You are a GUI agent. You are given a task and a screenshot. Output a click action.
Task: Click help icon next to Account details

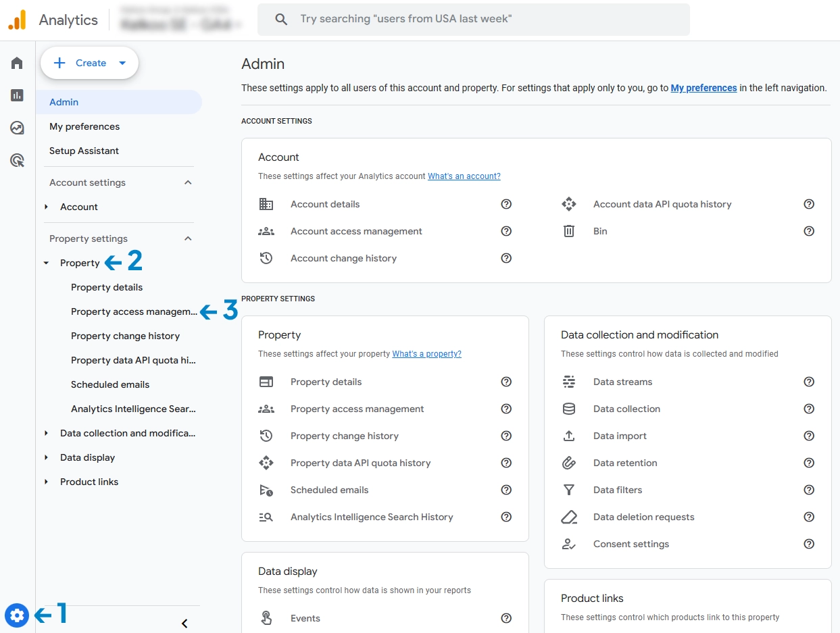(x=506, y=204)
